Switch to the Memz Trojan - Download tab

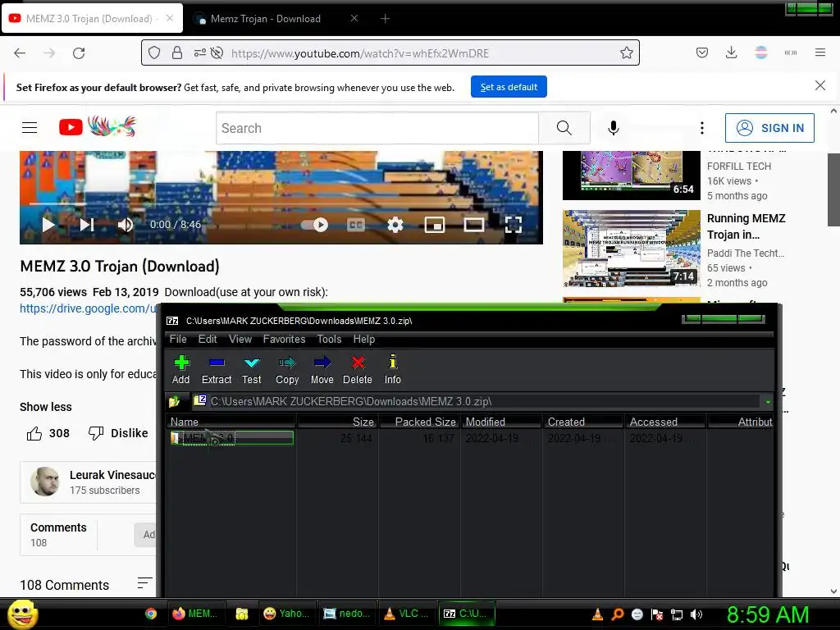[266, 19]
